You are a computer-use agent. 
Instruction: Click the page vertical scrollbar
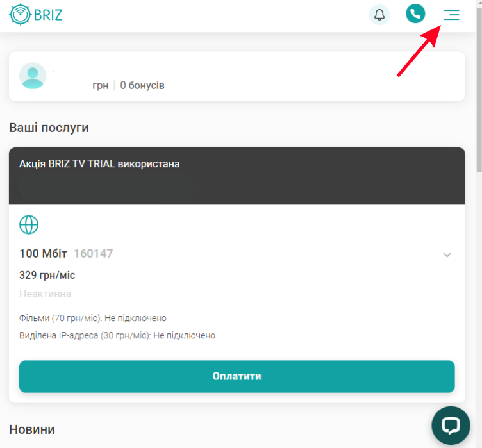(x=479, y=89)
